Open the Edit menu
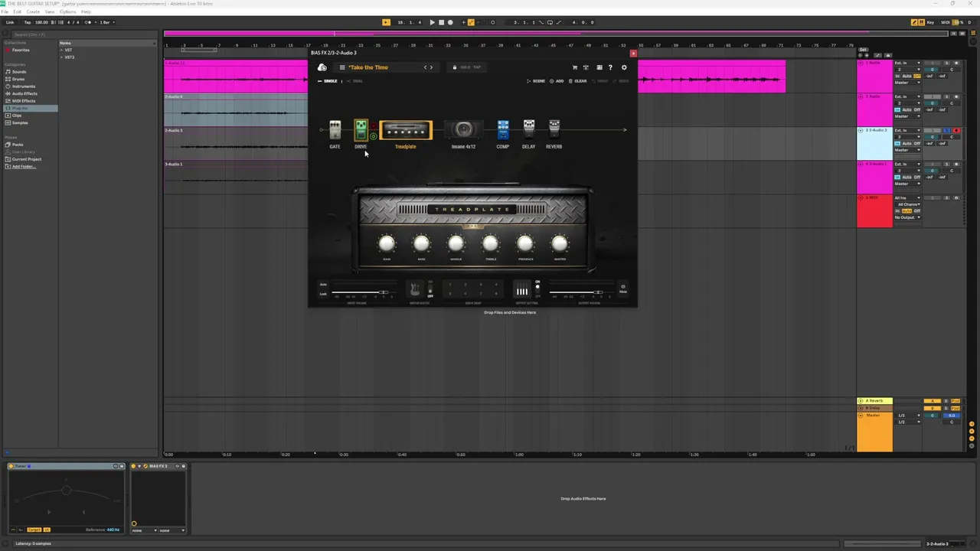Viewport: 980px width, 551px height. (18, 11)
